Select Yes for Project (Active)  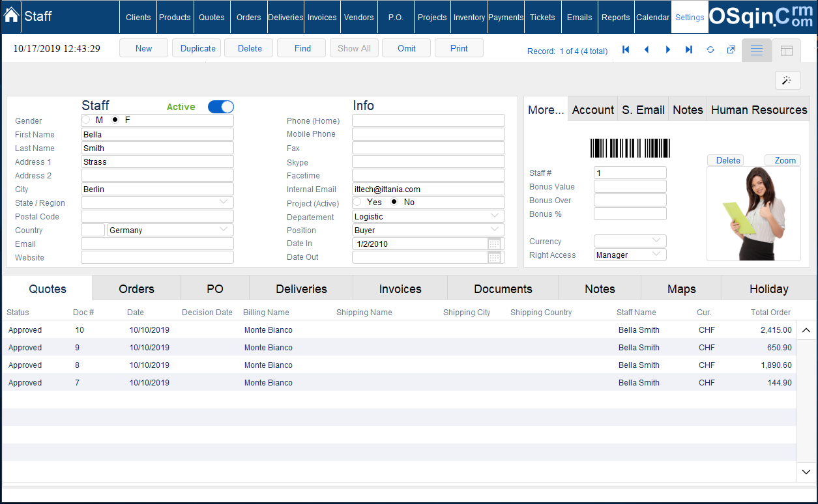(x=357, y=202)
